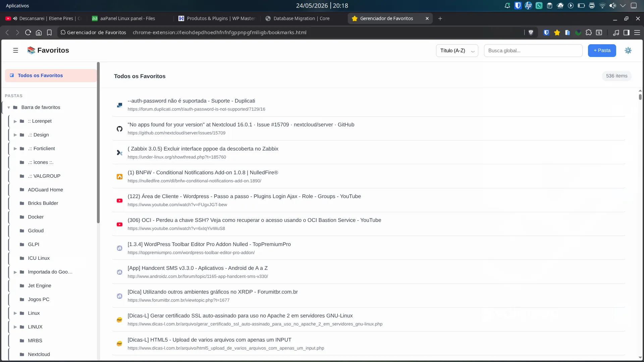Expand the .:: Design folder
Screen dimensions: 644x362
pos(15,135)
